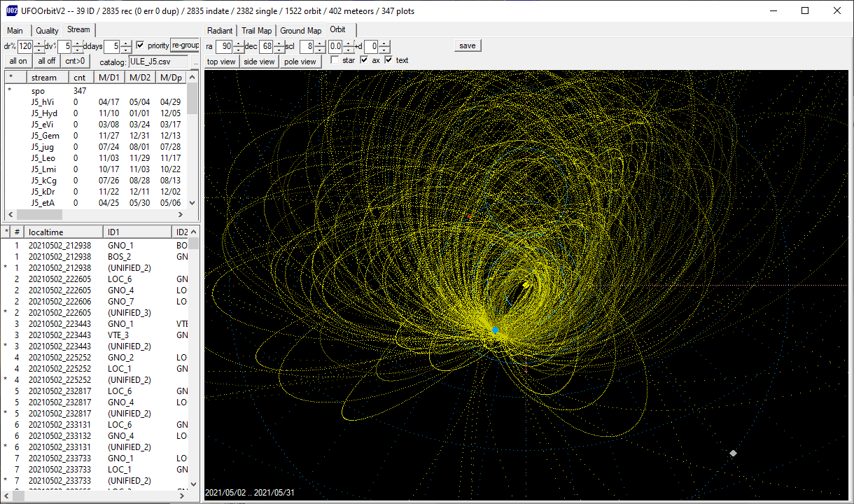Toggle the ax checkbox
The image size is (854, 504).
click(365, 60)
